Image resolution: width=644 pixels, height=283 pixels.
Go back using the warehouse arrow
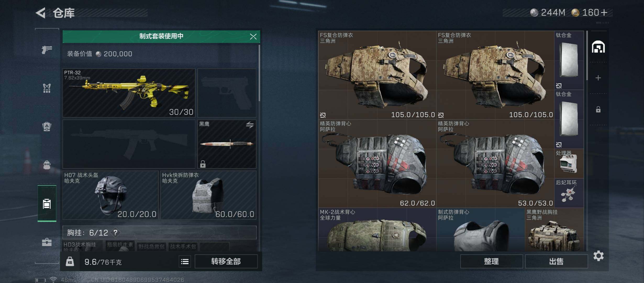point(41,13)
